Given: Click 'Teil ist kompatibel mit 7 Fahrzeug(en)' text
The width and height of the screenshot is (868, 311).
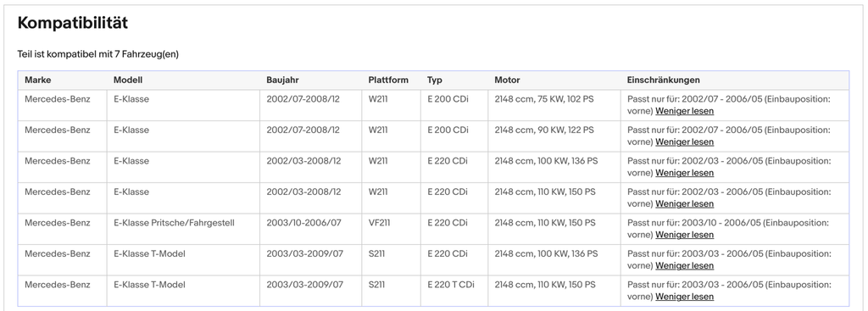Looking at the screenshot, I should (x=98, y=54).
